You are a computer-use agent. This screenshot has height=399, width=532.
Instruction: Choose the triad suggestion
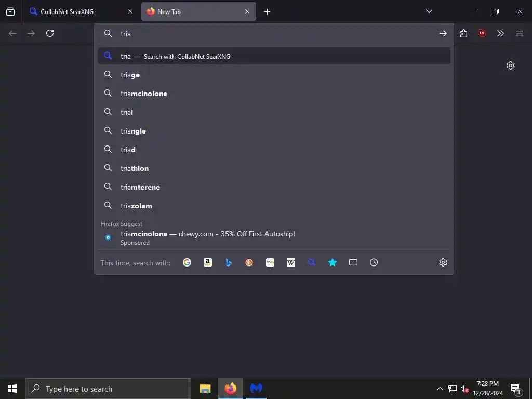point(274,150)
